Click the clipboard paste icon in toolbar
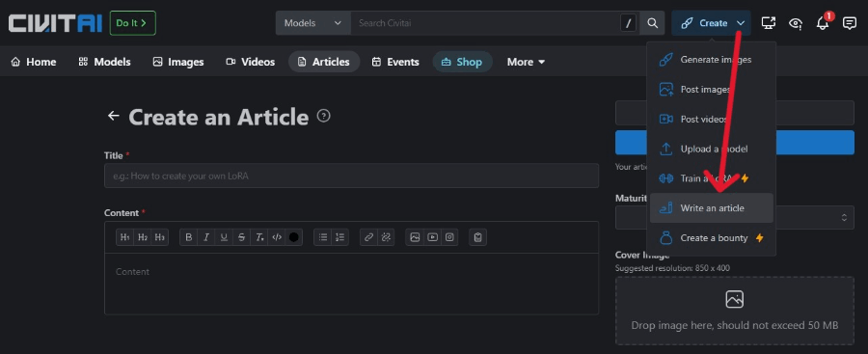The width and height of the screenshot is (868, 354). pos(478,237)
